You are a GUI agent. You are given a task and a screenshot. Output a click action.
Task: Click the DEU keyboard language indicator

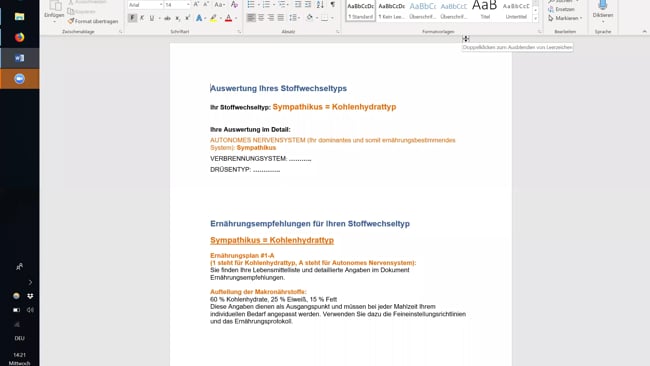point(19,338)
